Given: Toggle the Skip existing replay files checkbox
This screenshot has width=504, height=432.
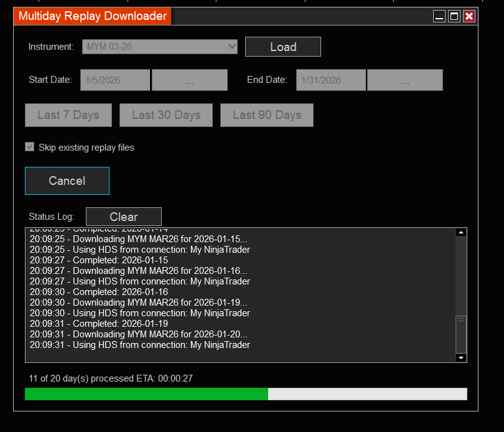Looking at the screenshot, I should [30, 148].
